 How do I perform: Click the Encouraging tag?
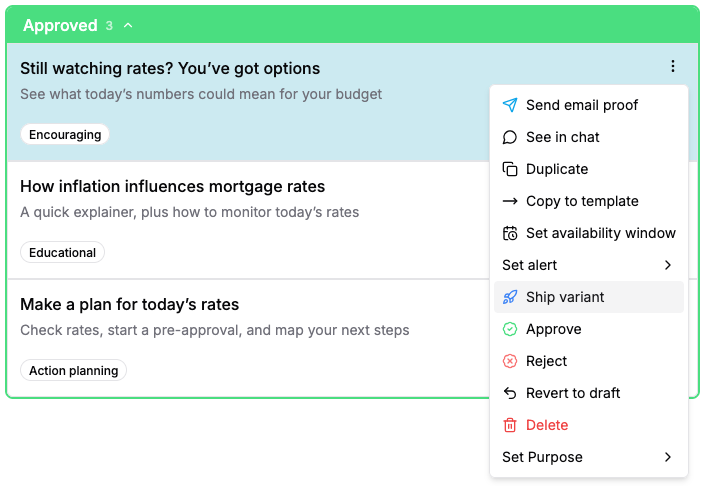pos(65,135)
